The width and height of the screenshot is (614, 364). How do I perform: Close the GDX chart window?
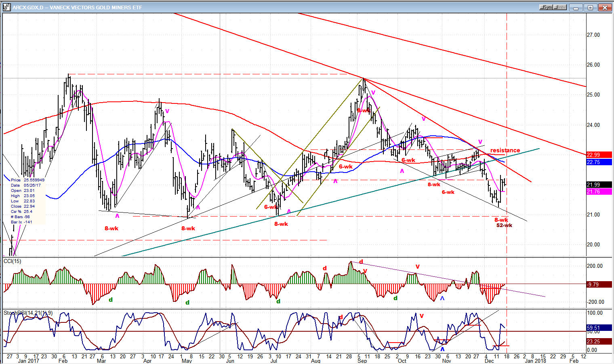605,7
